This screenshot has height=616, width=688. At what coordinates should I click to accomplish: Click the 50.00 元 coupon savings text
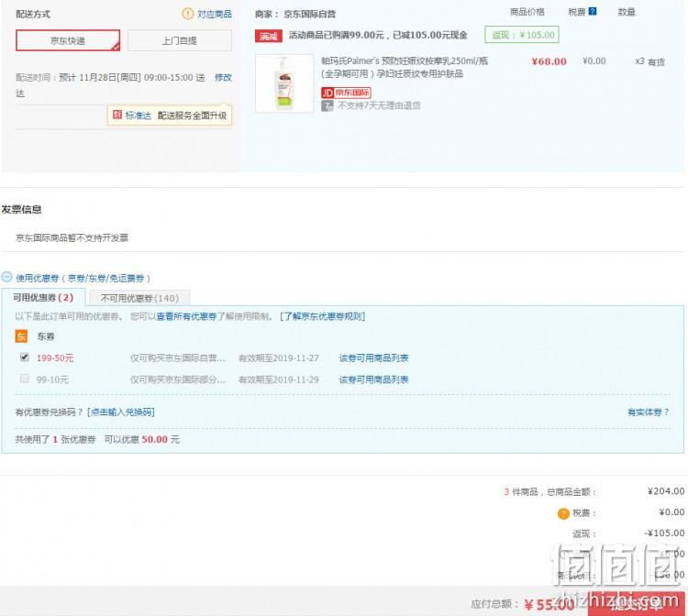(161, 439)
